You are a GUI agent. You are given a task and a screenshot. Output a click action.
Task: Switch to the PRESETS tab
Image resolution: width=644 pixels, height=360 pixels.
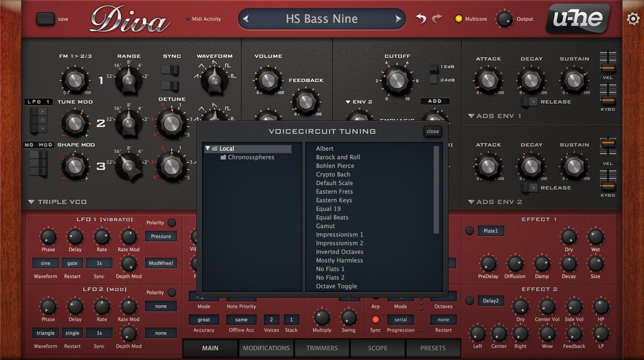tap(433, 348)
